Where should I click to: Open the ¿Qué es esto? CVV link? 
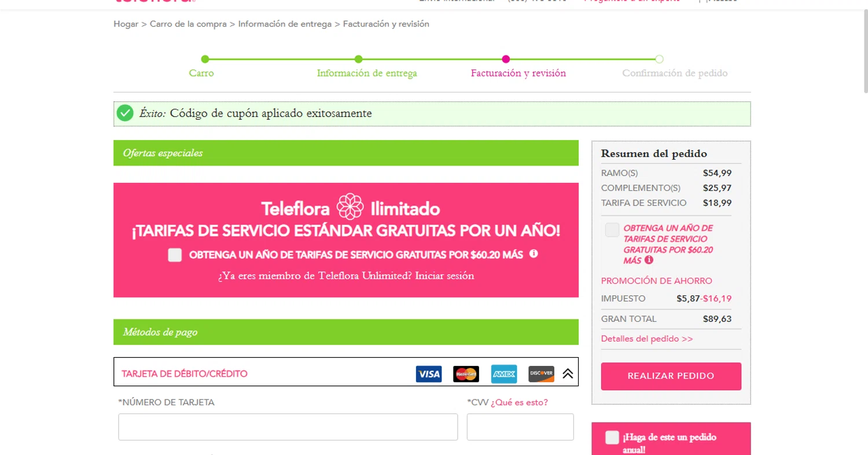click(519, 402)
